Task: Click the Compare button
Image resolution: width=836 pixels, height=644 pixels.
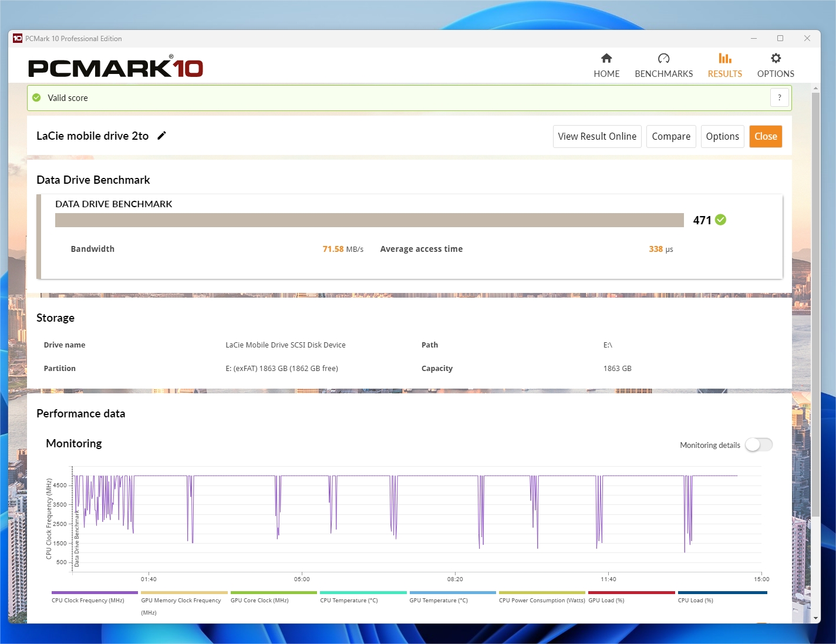Action: [x=671, y=136]
